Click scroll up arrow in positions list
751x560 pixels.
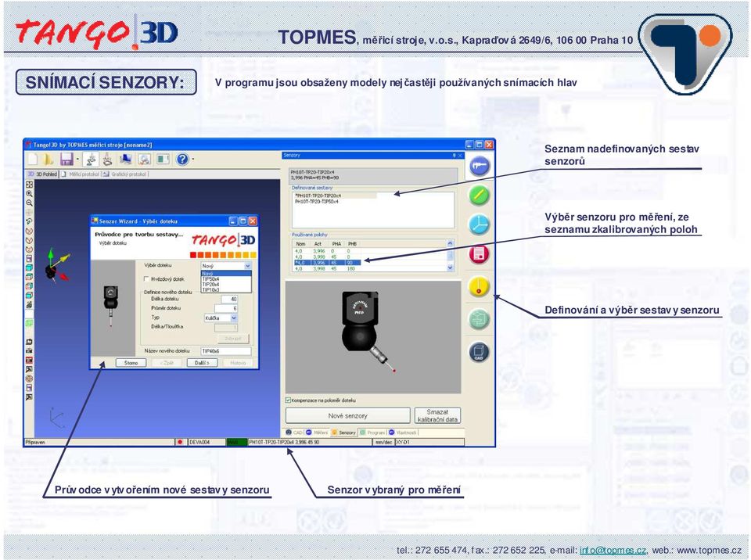tap(451, 243)
